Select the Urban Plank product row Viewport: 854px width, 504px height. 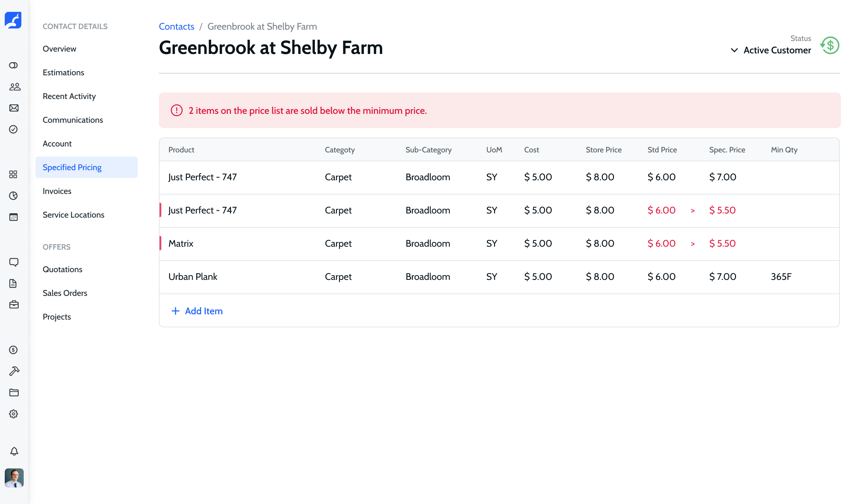(x=193, y=277)
